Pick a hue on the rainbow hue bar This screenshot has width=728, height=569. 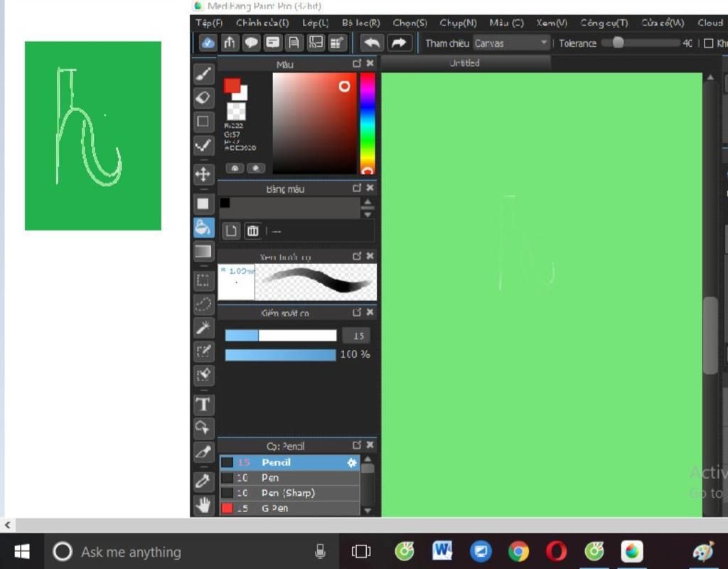pos(368,123)
